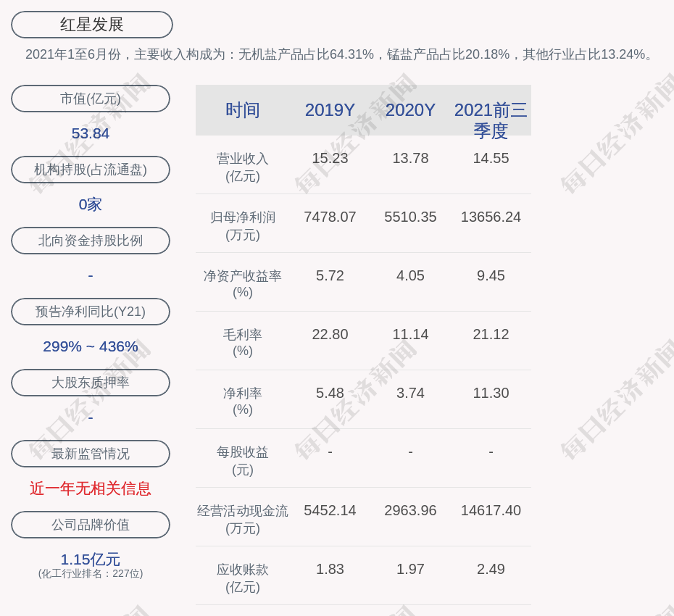
Task: Click the 11.30 net margin cell
Action: point(491,393)
